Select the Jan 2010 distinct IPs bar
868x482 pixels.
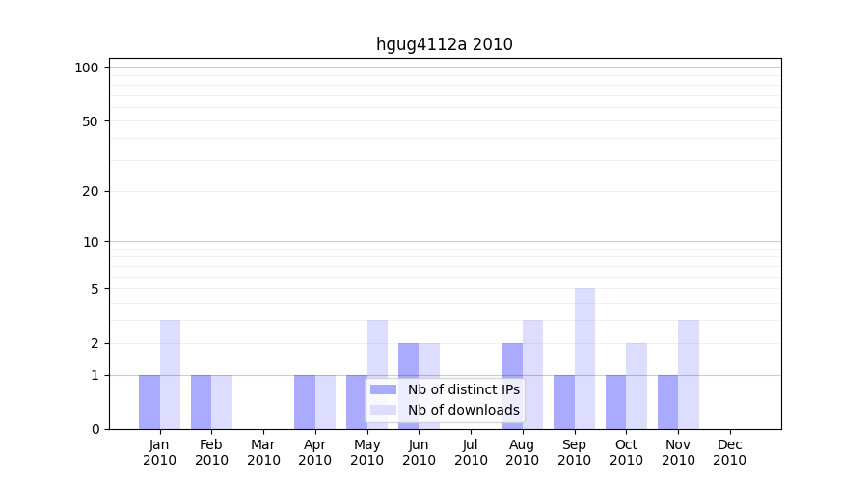click(149, 402)
